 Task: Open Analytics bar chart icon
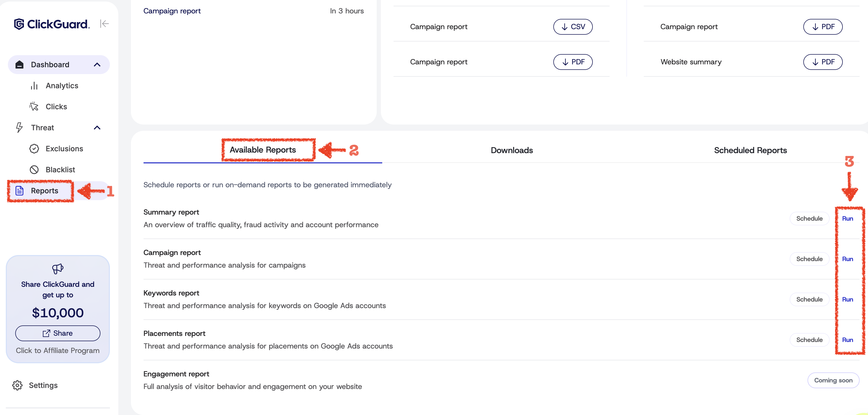34,86
